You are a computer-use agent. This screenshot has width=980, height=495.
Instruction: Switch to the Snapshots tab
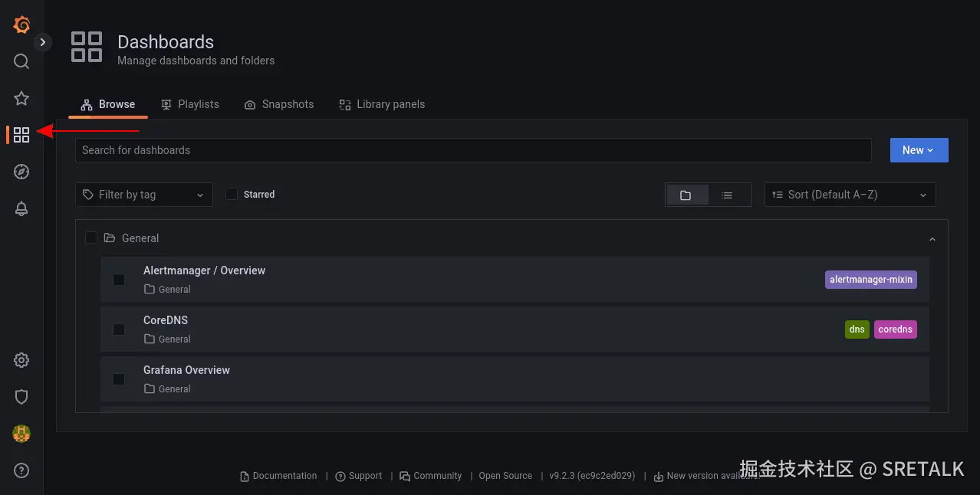coord(279,104)
